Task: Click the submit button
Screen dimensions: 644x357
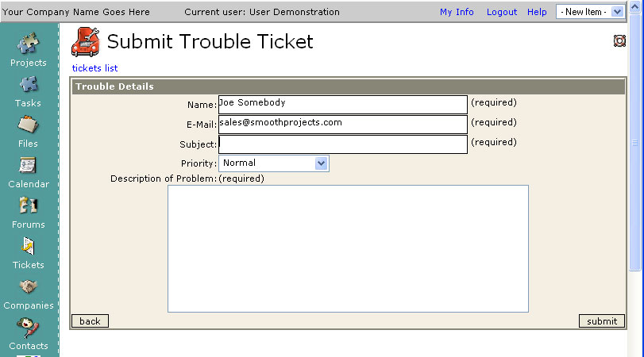Action: (602, 321)
